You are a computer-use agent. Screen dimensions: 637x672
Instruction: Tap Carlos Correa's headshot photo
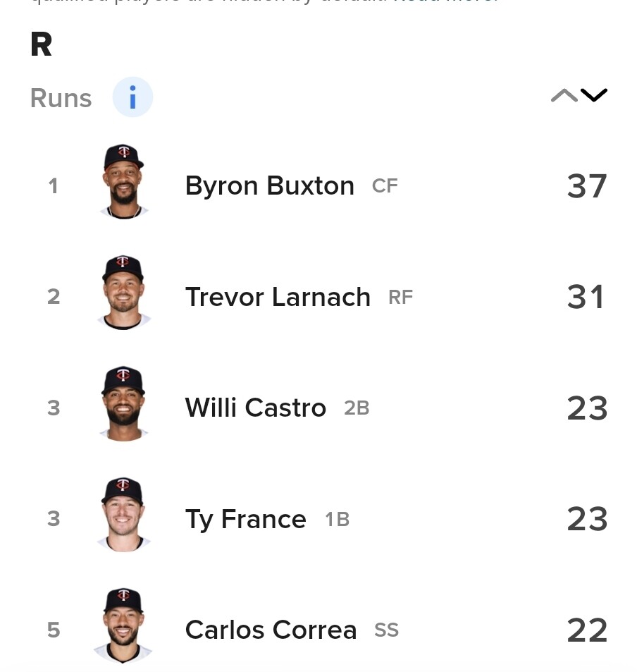(124, 626)
